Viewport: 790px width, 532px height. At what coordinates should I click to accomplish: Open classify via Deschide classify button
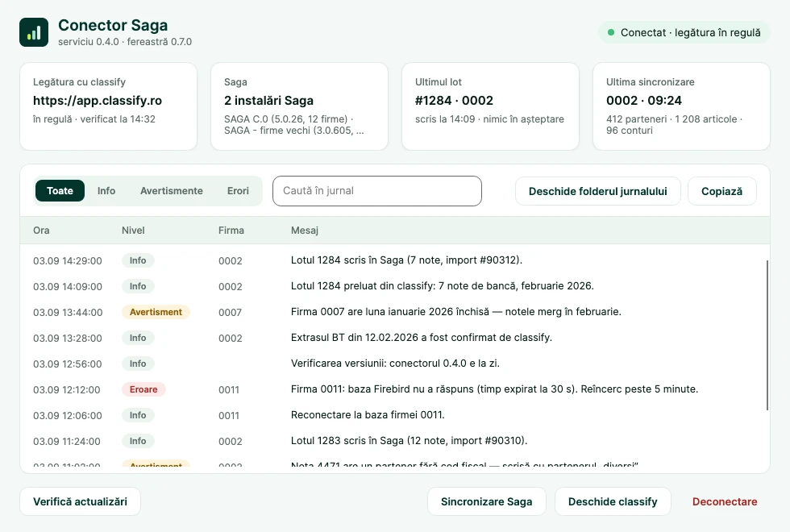(x=613, y=501)
